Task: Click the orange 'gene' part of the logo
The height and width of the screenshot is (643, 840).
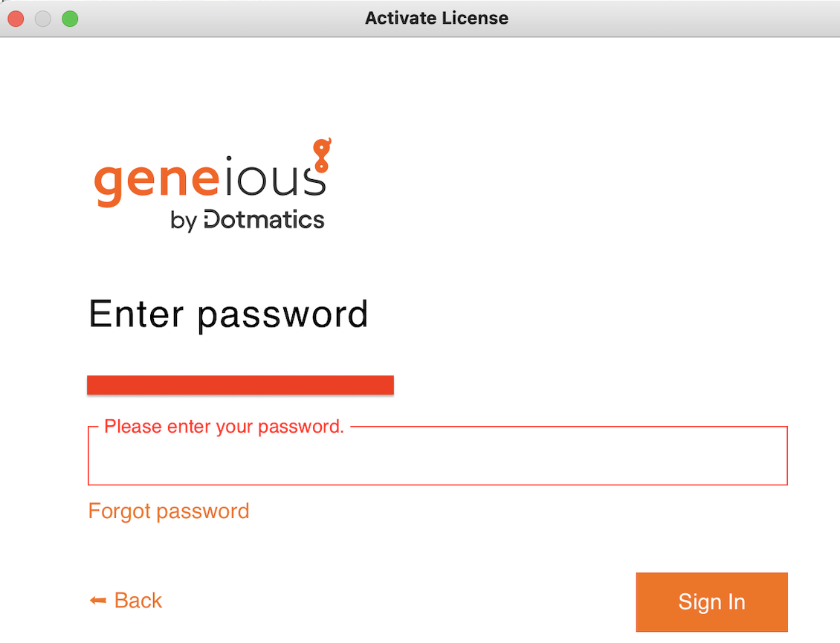Action: pos(157,182)
